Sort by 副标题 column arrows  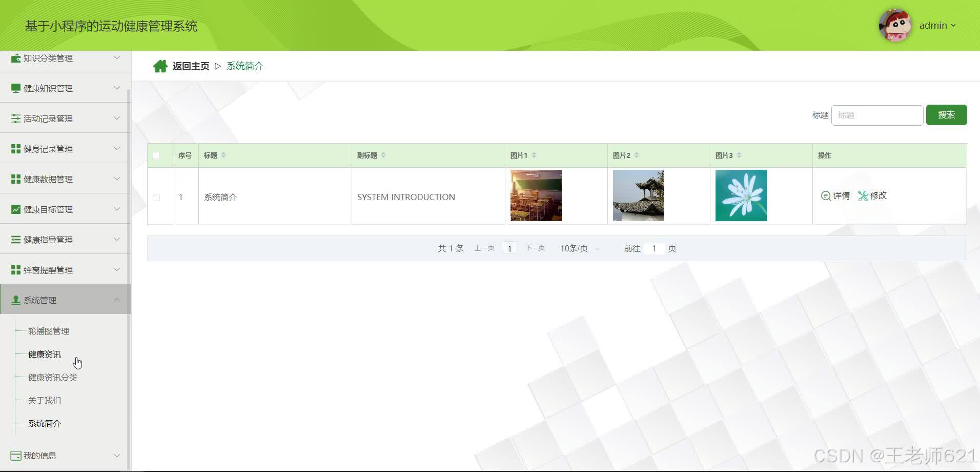(383, 155)
